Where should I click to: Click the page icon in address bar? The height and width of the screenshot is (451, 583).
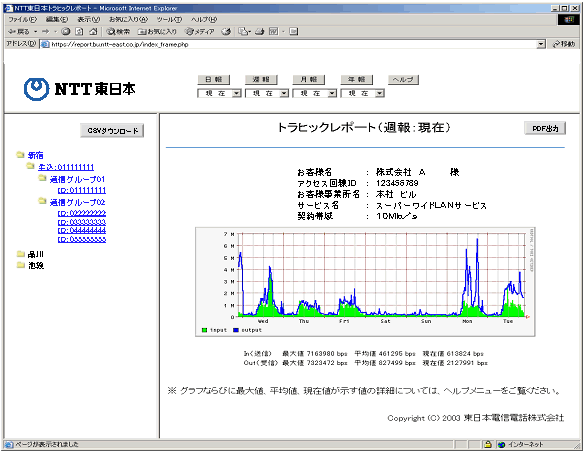coord(45,44)
